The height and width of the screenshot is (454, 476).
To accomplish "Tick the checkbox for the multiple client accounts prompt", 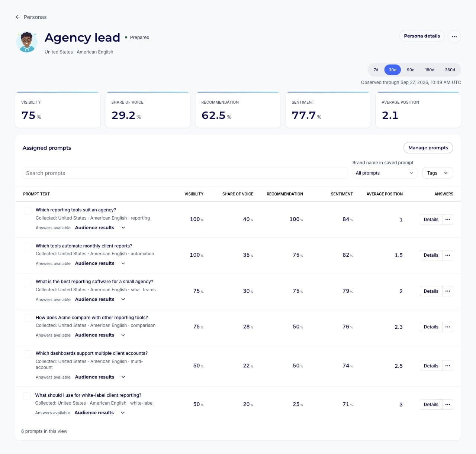I will [28, 354].
